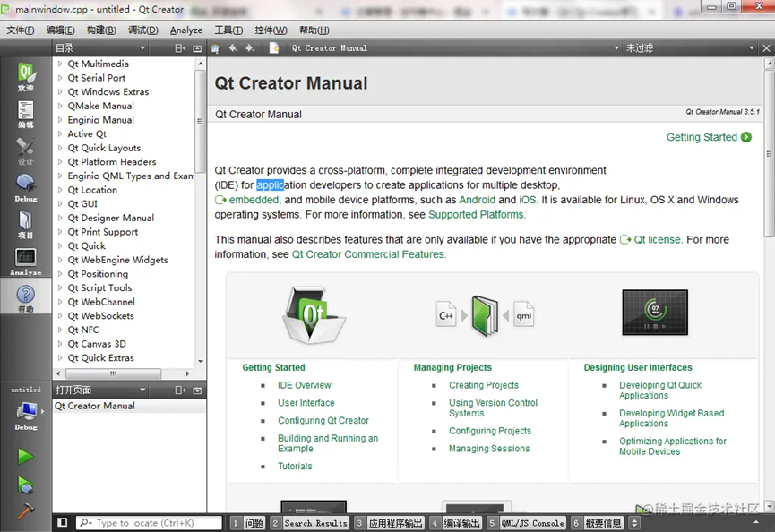Open the IDE Overview link
This screenshot has height=532, width=775.
[x=305, y=385]
